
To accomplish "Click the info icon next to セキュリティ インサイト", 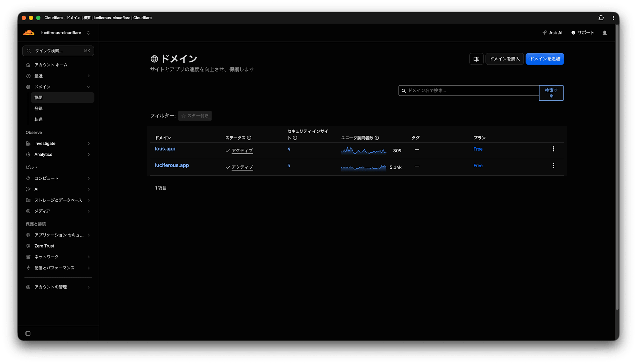I will click(295, 138).
